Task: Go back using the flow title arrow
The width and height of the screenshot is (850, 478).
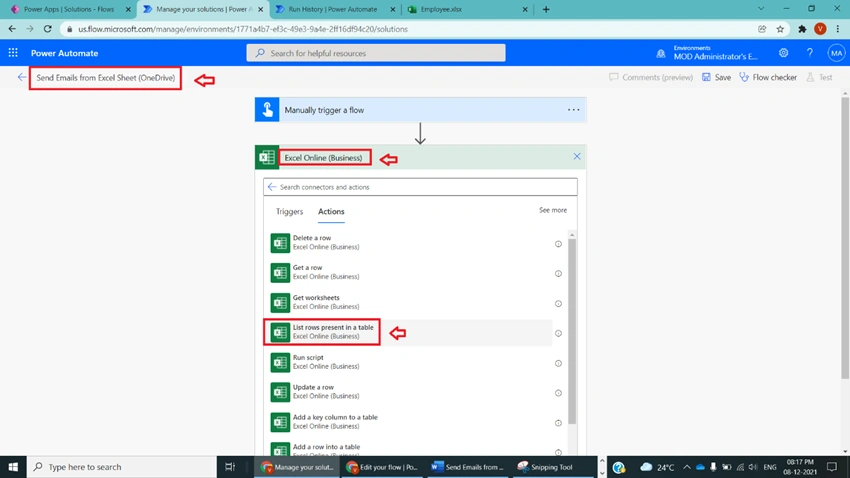Action: (x=22, y=77)
